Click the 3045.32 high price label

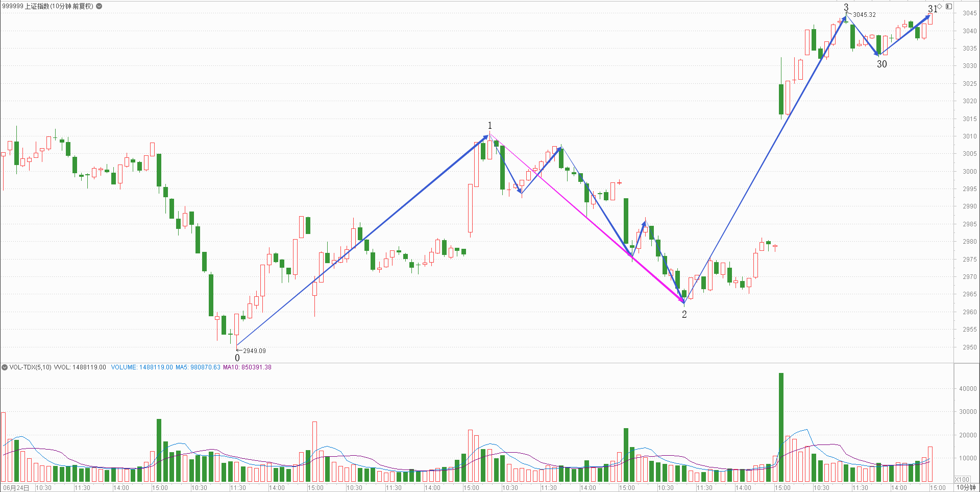click(x=864, y=15)
